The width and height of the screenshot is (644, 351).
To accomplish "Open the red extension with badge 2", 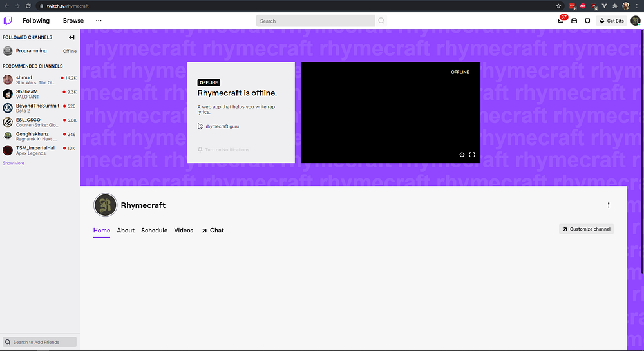I will click(573, 6).
